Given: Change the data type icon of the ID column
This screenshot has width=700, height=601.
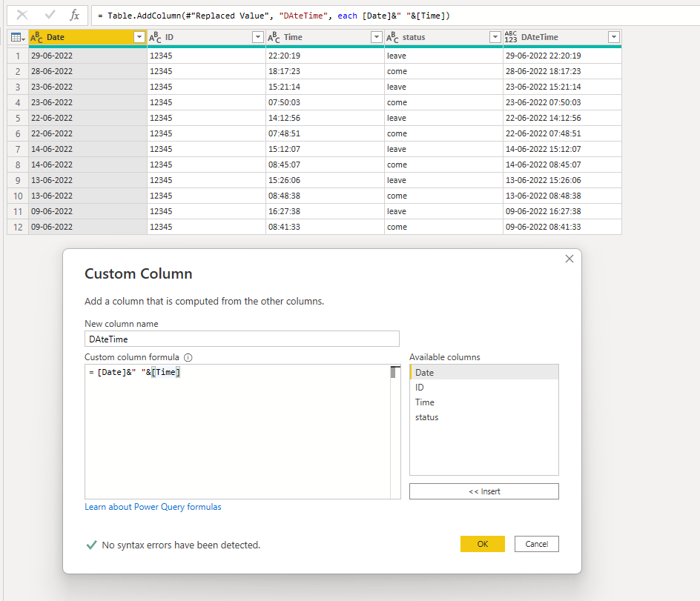Looking at the screenshot, I should (x=155, y=38).
